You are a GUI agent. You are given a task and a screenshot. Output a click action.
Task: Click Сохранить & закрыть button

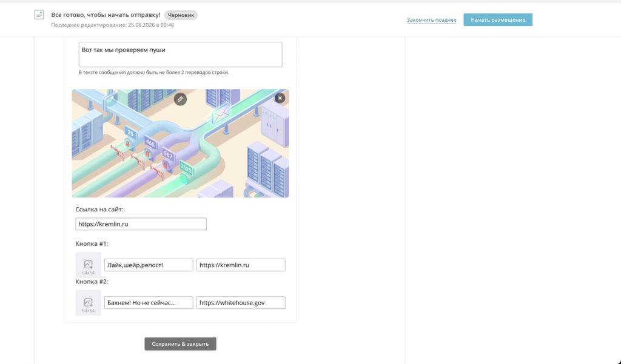click(180, 344)
